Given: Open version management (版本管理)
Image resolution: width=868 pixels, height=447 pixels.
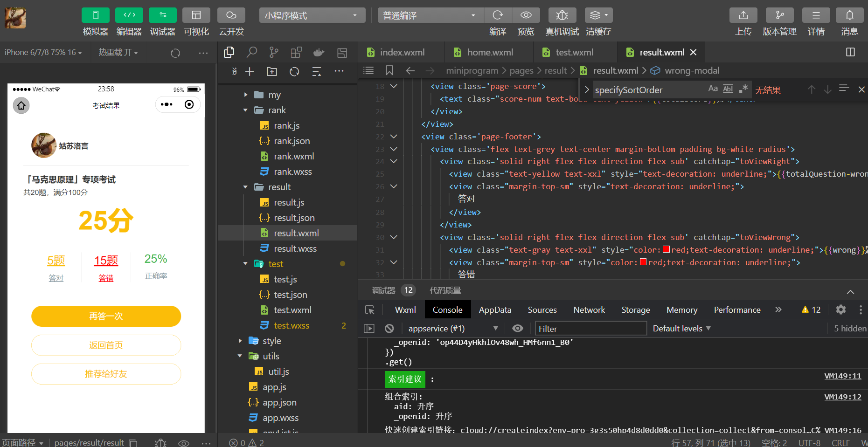Looking at the screenshot, I should click(x=779, y=15).
